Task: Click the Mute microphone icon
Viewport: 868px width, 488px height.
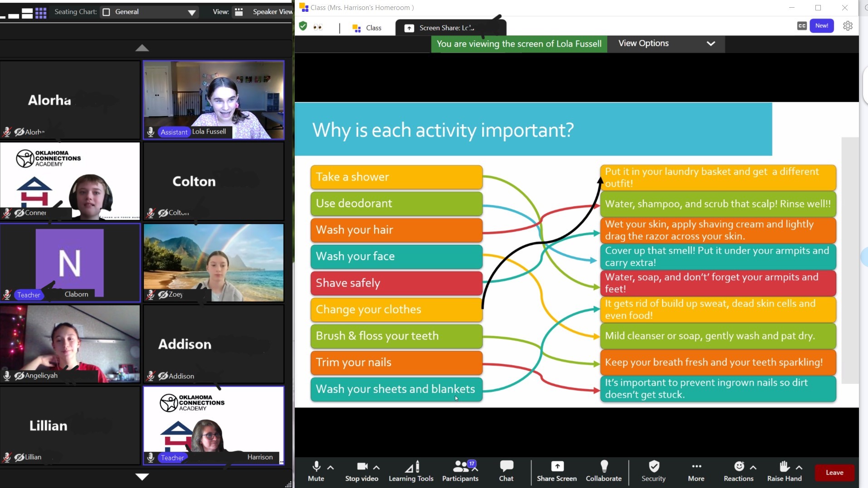Action: [x=316, y=467]
